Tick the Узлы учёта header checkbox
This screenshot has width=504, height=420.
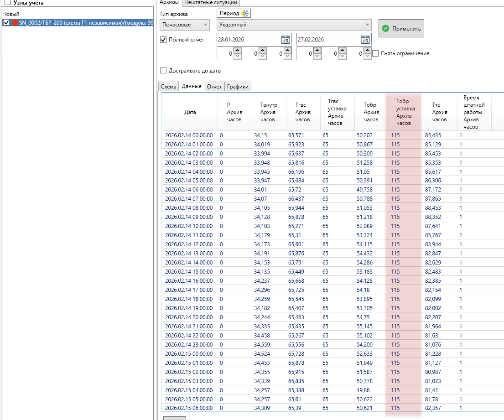[8, 3]
